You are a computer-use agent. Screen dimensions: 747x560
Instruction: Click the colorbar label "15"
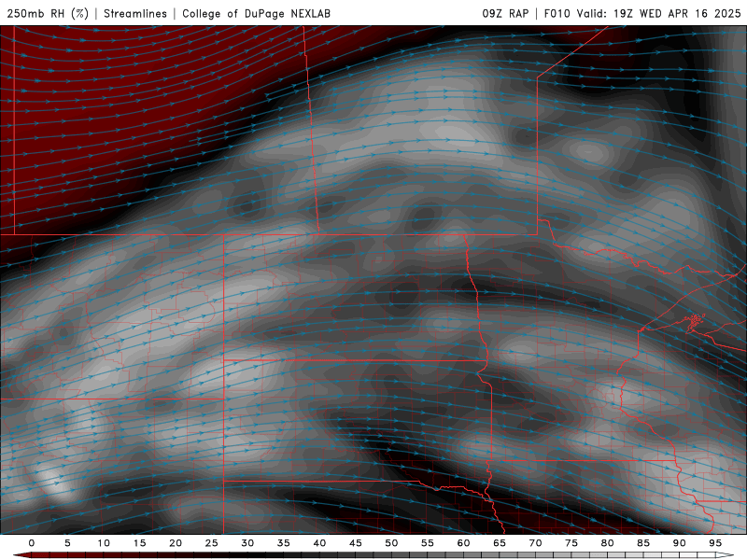[139, 543]
